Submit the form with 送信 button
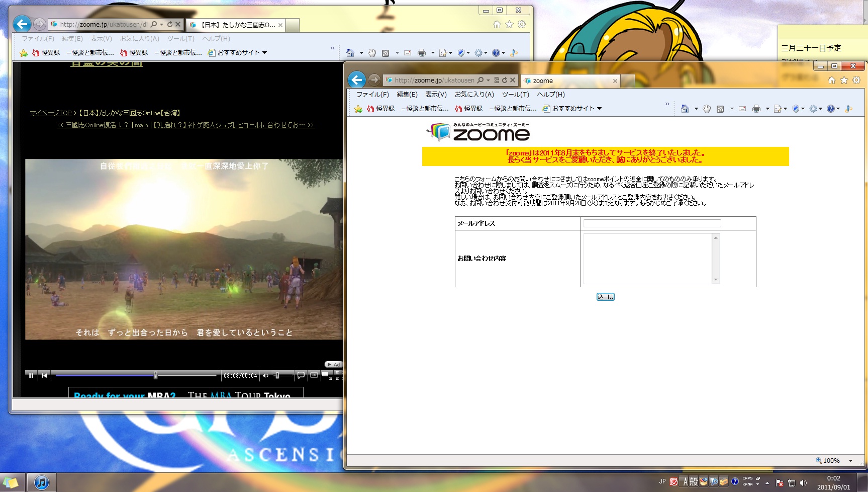This screenshot has width=868, height=492. pos(605,297)
